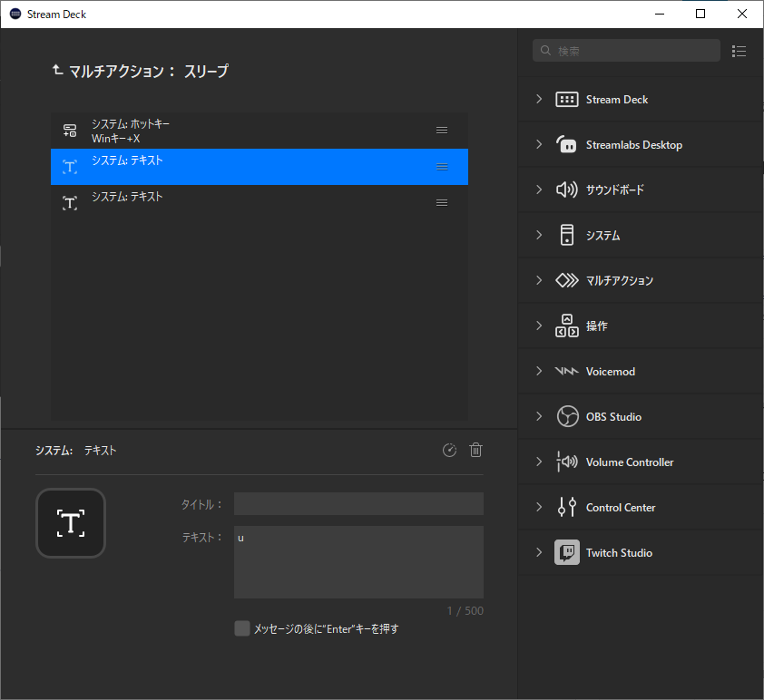This screenshot has width=764, height=700.
Task: Grab the reorder handle on the ホットキー row
Action: (x=442, y=131)
